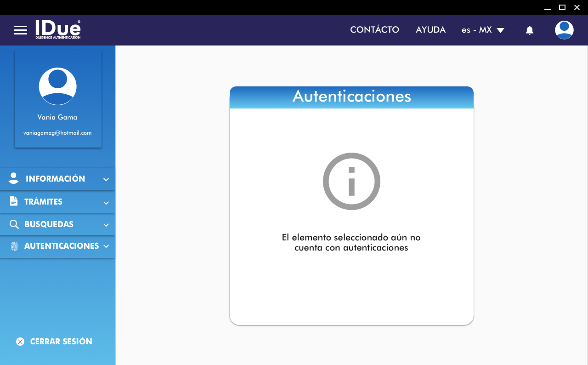The height and width of the screenshot is (365, 588).
Task: Click the vaniagamag@hotmail.com email text
Action: click(x=57, y=133)
